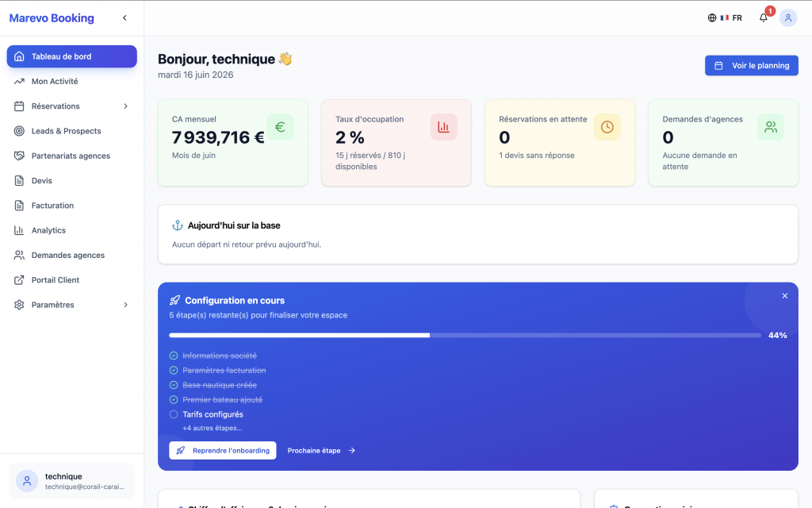Open Tableau de bord home icon
The width and height of the screenshot is (812, 508).
tap(19, 56)
